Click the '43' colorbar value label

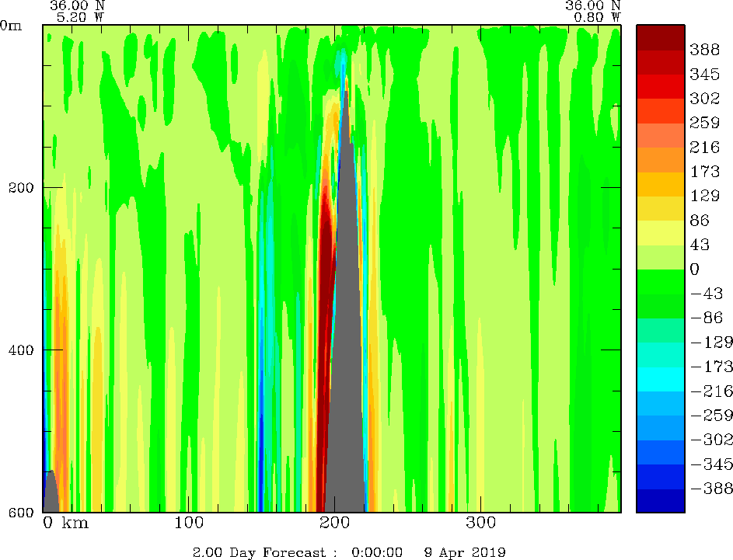tap(700, 245)
